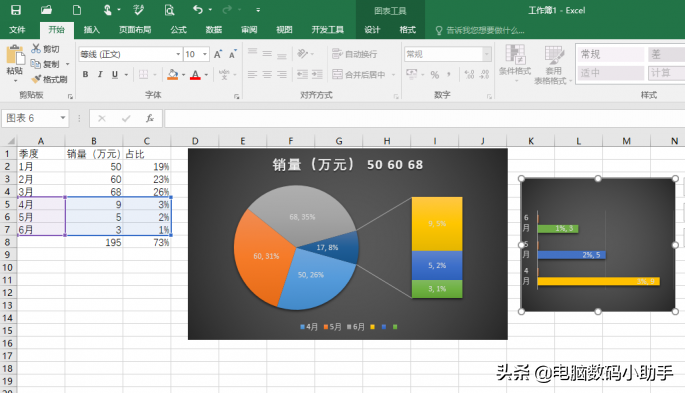685x393 pixels.
Task: Expand the Merge and Center (合并后居中) dropdown arrow
Action: coord(394,75)
